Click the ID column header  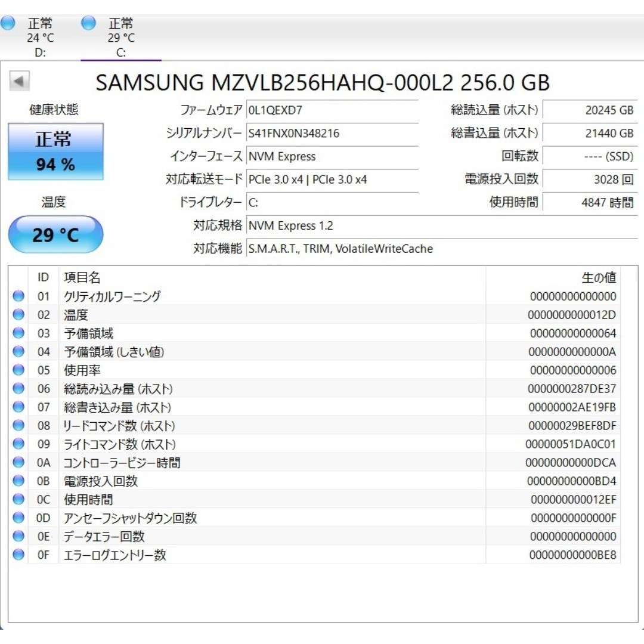43,277
